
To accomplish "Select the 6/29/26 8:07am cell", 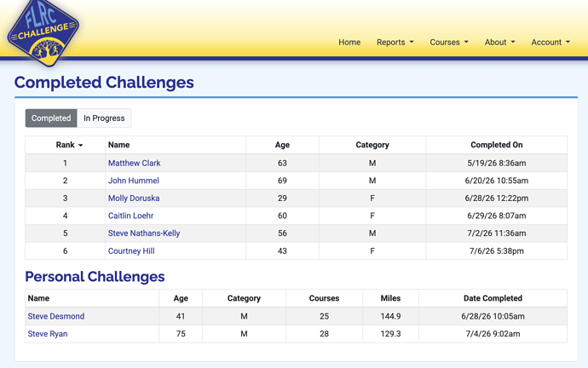I will coord(497,216).
